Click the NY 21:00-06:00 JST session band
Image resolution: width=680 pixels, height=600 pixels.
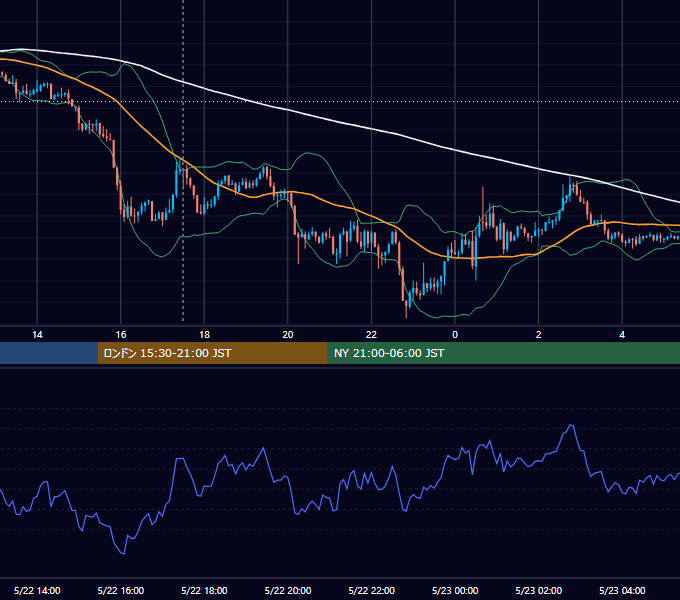click(x=503, y=353)
